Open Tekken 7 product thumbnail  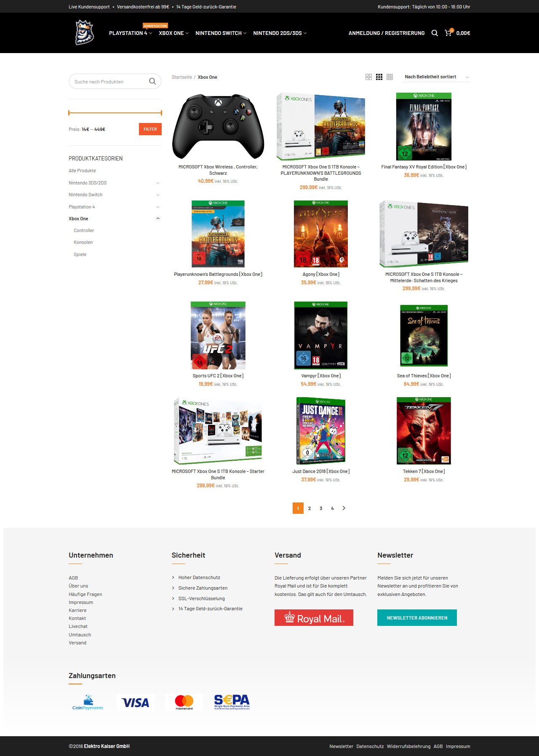(x=424, y=431)
